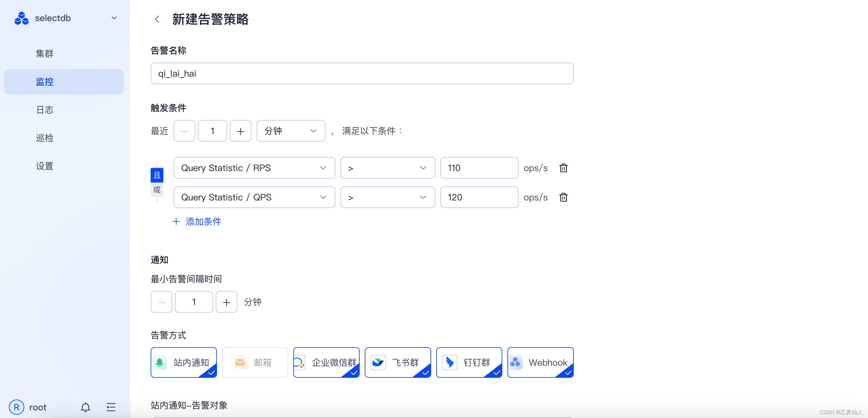Select the 或 condition logic option

157,190
